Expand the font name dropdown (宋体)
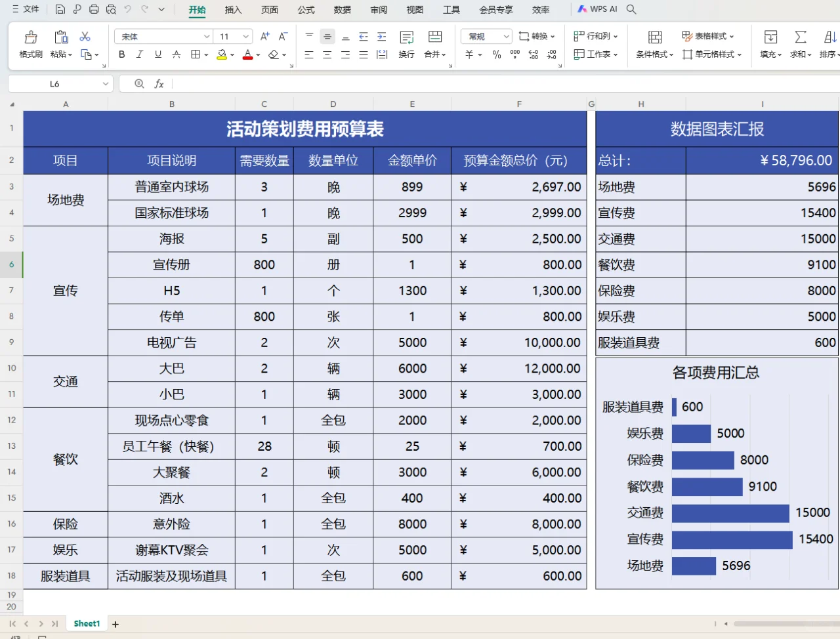Image resolution: width=840 pixels, height=639 pixels. coord(207,37)
